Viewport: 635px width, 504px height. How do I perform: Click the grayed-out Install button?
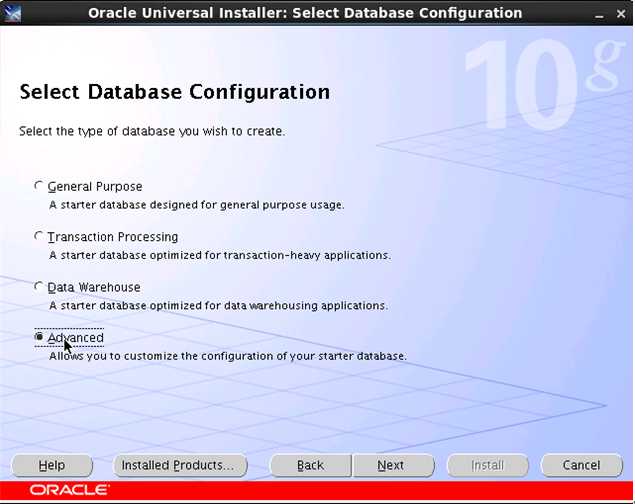coord(488,465)
